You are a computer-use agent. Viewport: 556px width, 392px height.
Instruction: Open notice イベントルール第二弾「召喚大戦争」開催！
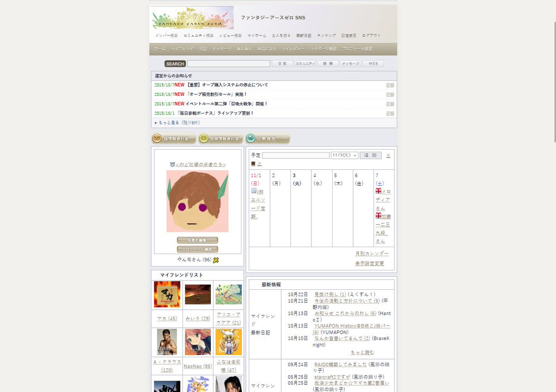click(x=227, y=104)
